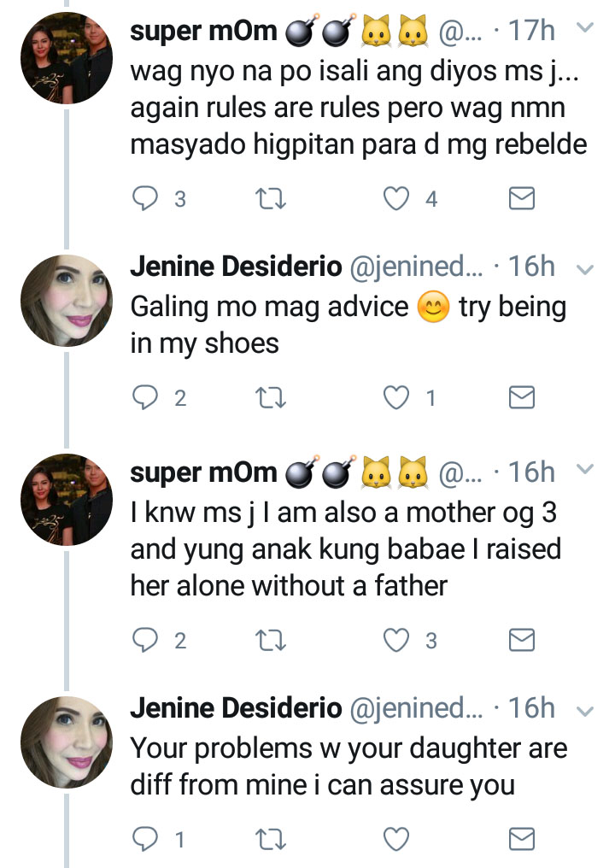Retweet the 'try being in my shoes' tweet
Screen dimensions: 615x868
click(x=271, y=397)
